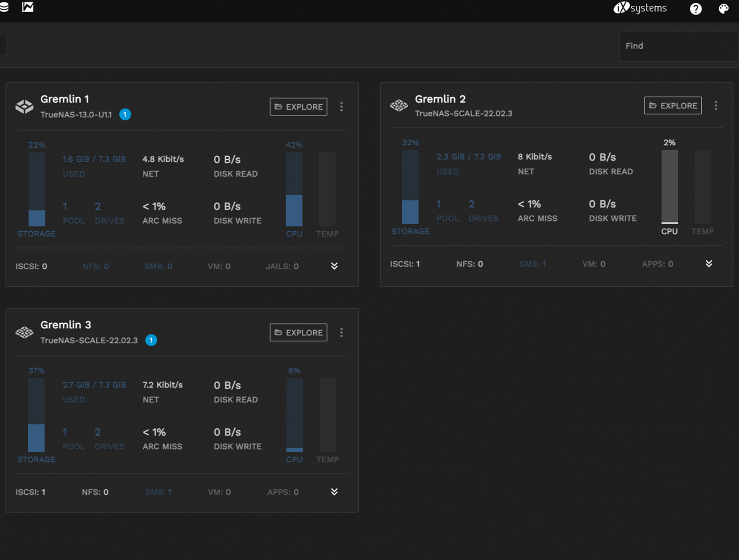Open the Gremlin 1 three-dot menu

click(x=341, y=107)
